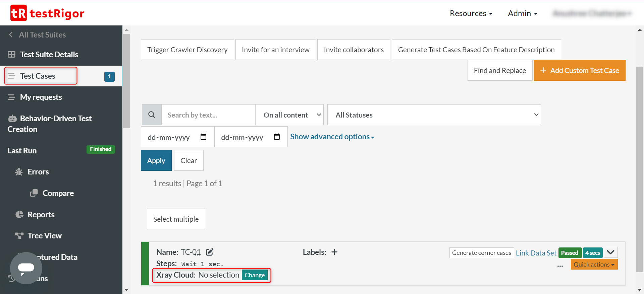Viewport: 644px width, 294px height.
Task: Open the chat support bubble
Action: (26, 268)
